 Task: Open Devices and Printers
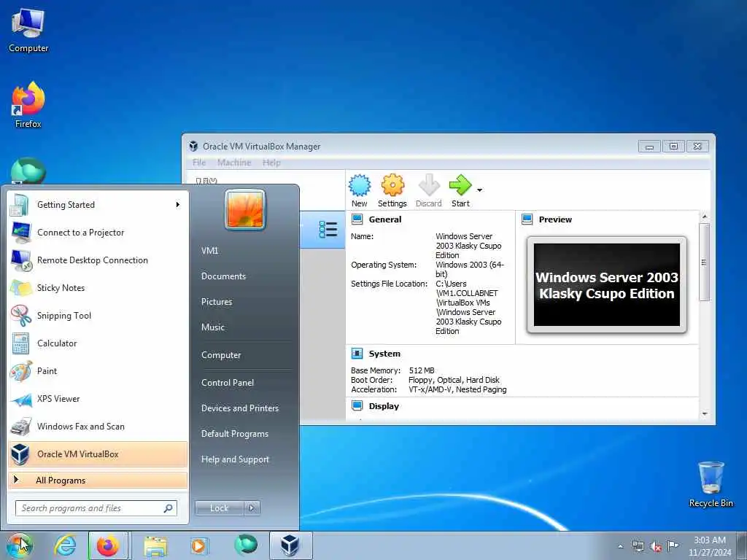click(x=239, y=408)
